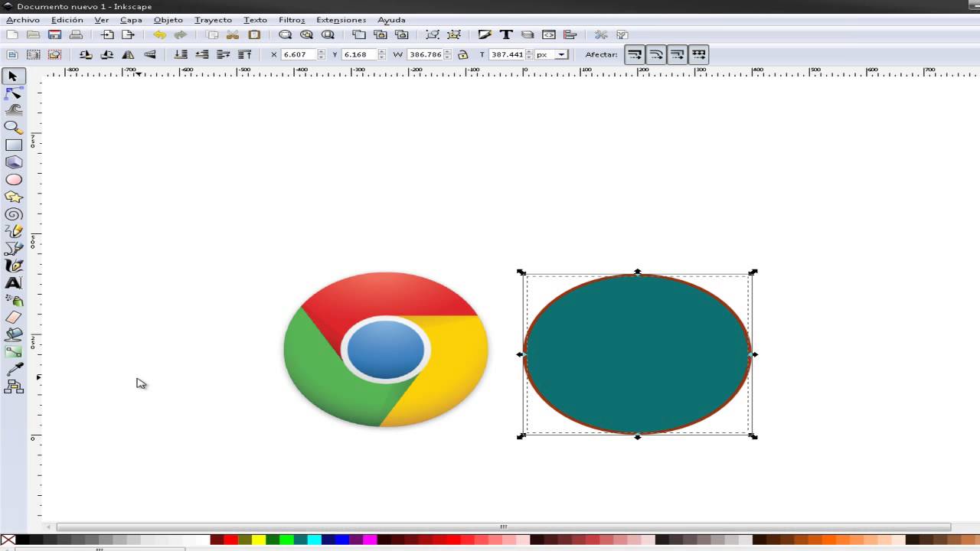Select the Text tool in toolbox
The width and height of the screenshot is (980, 551).
(13, 283)
